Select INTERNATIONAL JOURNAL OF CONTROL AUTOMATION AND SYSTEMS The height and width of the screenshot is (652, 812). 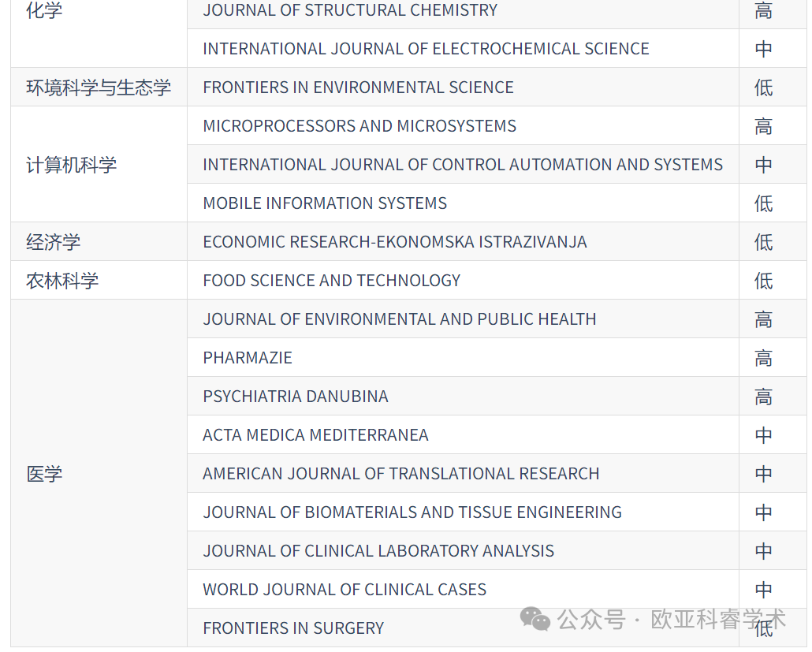coord(463,165)
